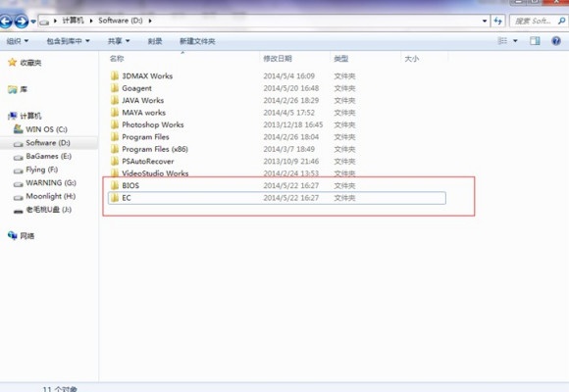Open help with the question mark icon
Image resolution: width=569 pixels, height=392 pixels.
[556, 40]
